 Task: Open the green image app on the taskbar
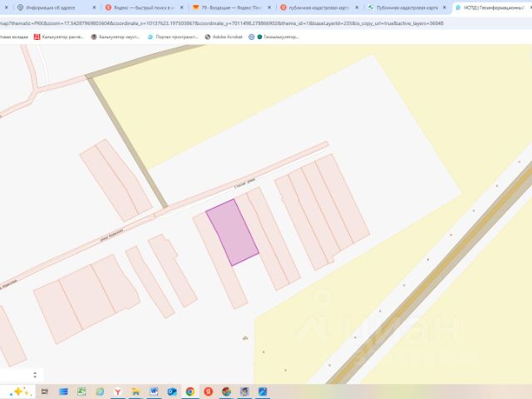81,392
